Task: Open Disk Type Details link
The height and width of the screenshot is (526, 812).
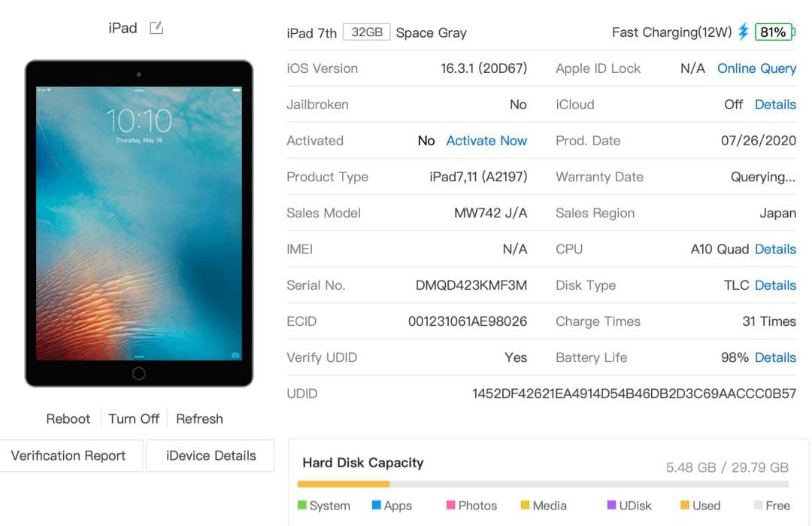Action: tap(775, 285)
